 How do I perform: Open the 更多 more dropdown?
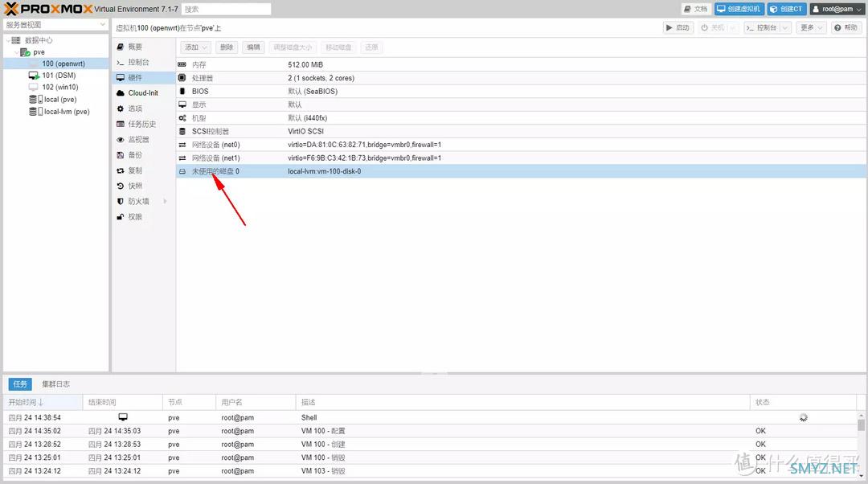click(x=812, y=27)
